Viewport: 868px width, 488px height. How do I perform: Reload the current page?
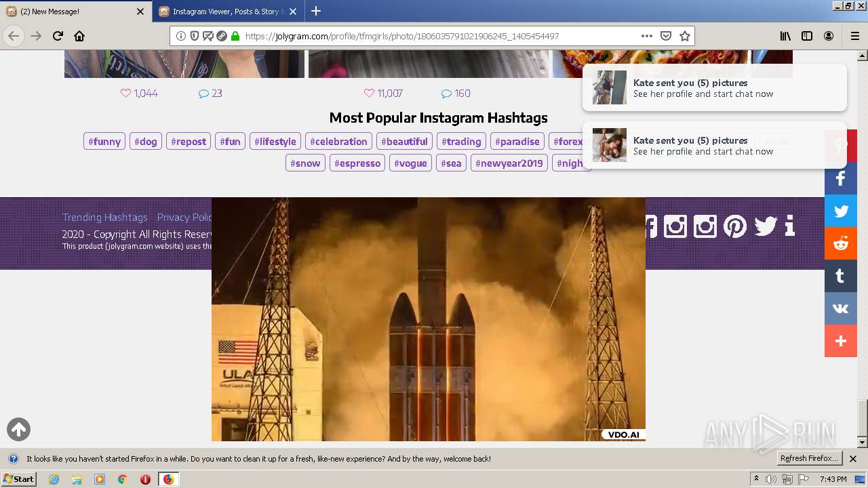pos(58,36)
